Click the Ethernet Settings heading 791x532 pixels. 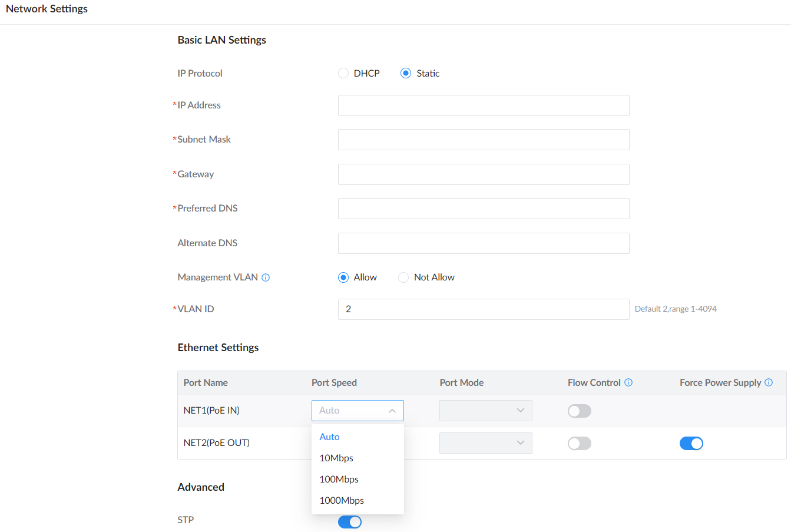(x=218, y=348)
